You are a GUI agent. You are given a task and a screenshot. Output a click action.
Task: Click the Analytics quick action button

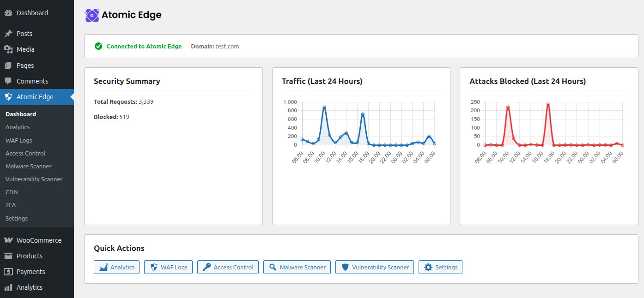pyautogui.click(x=116, y=267)
